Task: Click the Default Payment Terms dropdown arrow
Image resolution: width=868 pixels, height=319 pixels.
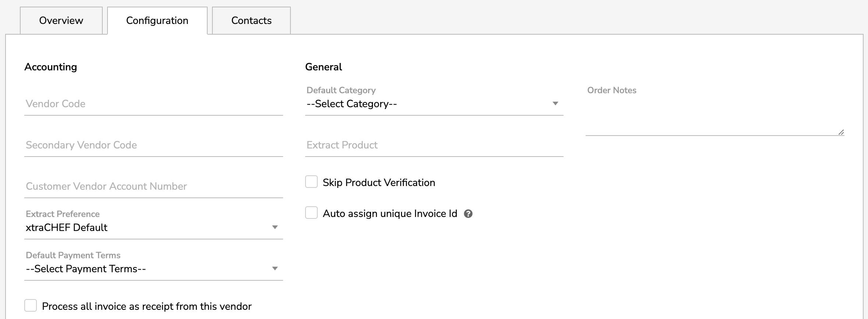Action: pos(275,269)
